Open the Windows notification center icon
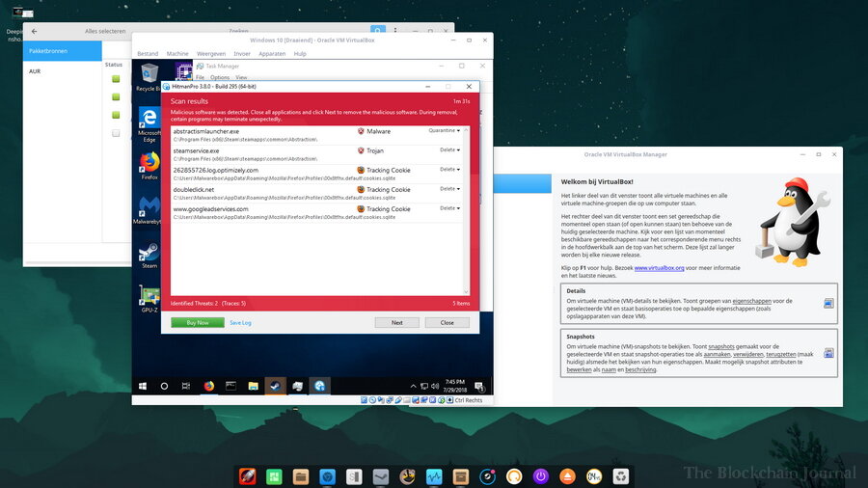 [x=479, y=386]
